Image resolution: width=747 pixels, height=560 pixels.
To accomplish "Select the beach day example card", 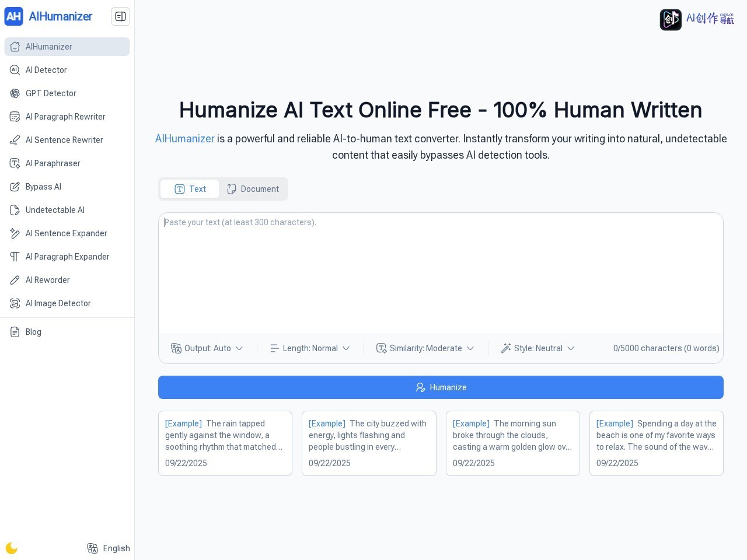I will (x=657, y=443).
